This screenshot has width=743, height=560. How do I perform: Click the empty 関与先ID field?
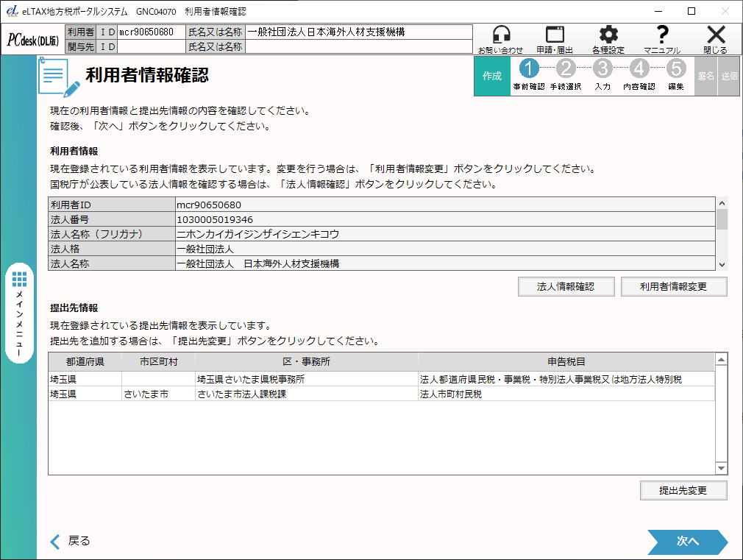151,47
